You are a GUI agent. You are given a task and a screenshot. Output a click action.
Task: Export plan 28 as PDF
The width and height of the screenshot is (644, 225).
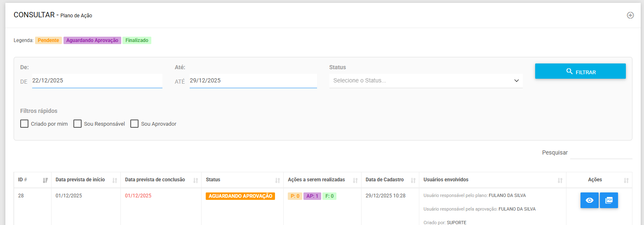[x=609, y=200]
